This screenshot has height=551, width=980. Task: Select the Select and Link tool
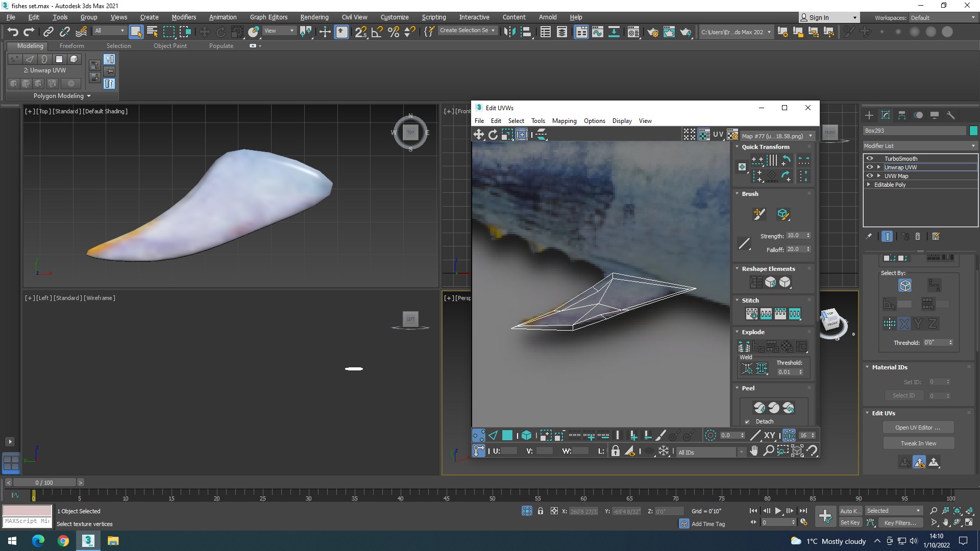(48, 32)
